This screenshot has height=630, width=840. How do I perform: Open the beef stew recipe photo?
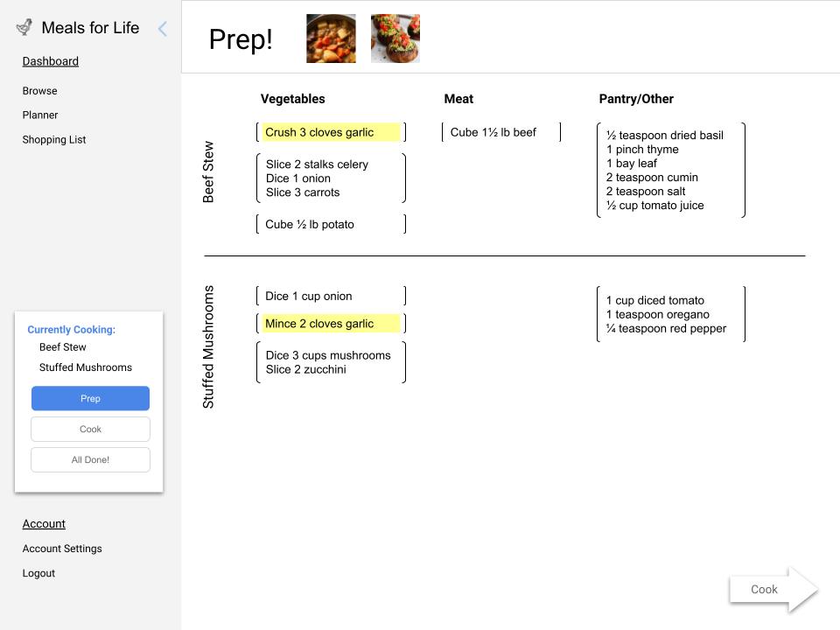pyautogui.click(x=331, y=38)
